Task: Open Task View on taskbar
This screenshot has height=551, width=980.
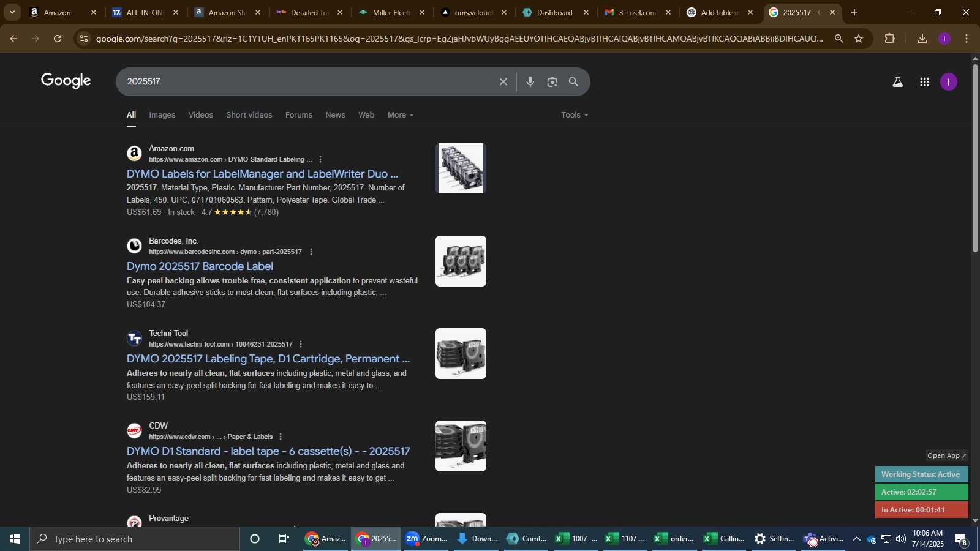Action: coord(284,539)
